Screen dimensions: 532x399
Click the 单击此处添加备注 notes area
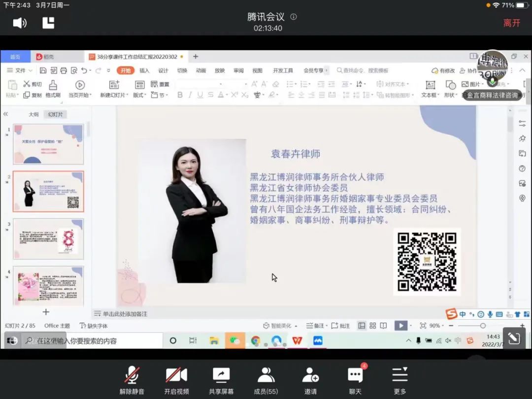point(125,314)
